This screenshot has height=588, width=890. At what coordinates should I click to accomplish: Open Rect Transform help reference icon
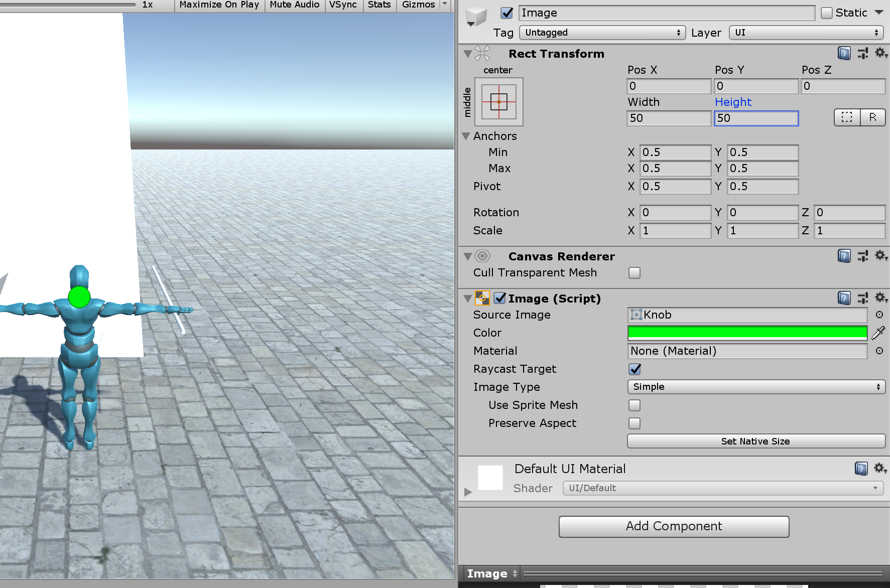[x=844, y=53]
